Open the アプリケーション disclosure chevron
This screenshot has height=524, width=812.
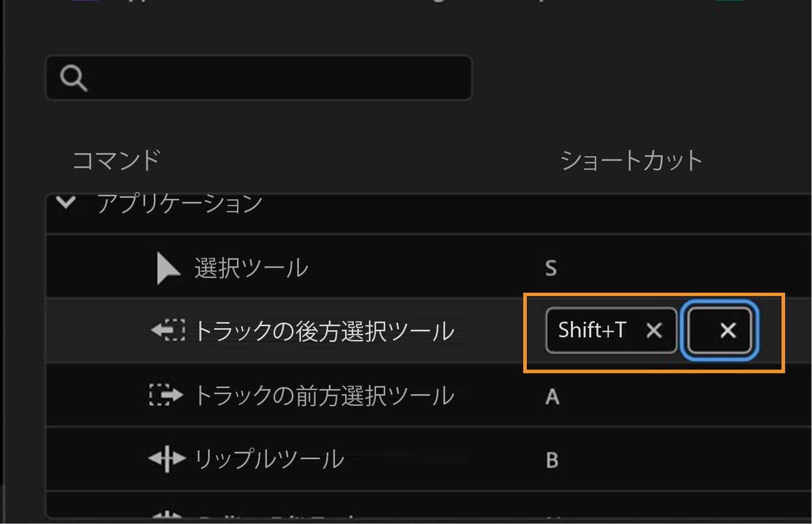(66, 201)
